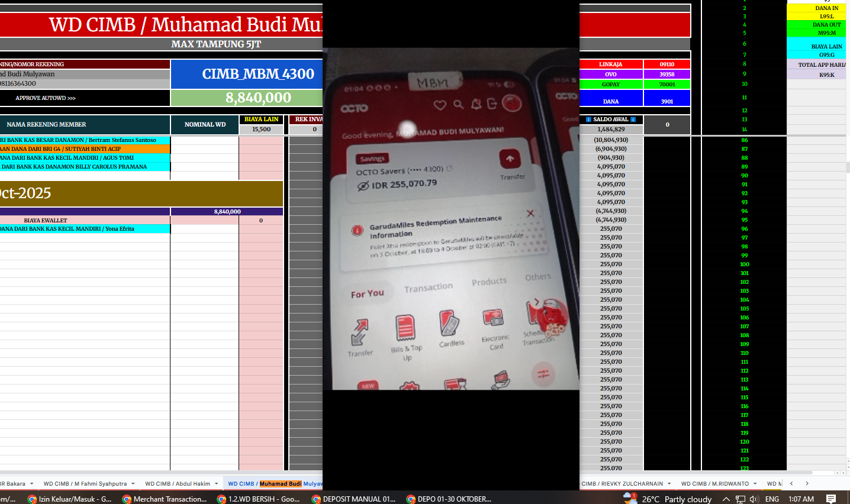Select the TOTAL APP HARIAN cell
Screen dimensions: 850x504
click(817, 64)
